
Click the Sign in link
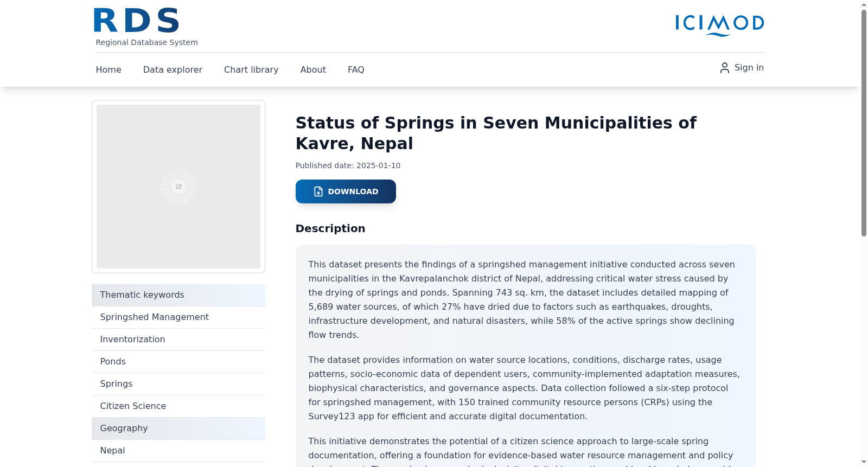click(742, 68)
